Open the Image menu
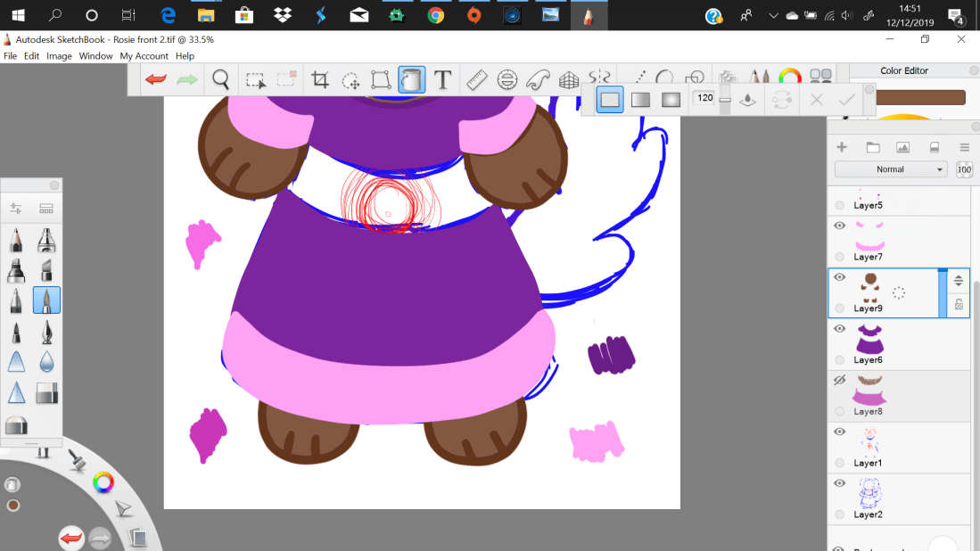 tap(59, 56)
